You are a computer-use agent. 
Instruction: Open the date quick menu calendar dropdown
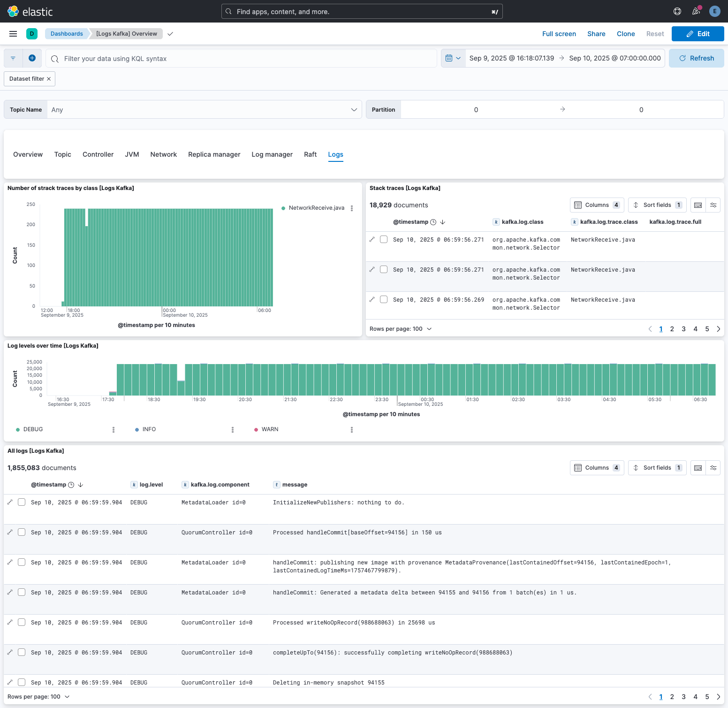[x=453, y=58]
